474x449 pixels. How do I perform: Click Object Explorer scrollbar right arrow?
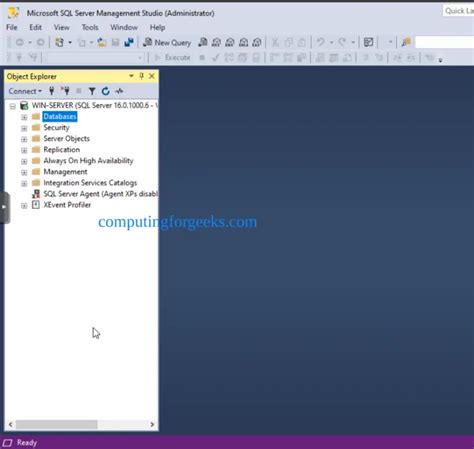coord(152,424)
